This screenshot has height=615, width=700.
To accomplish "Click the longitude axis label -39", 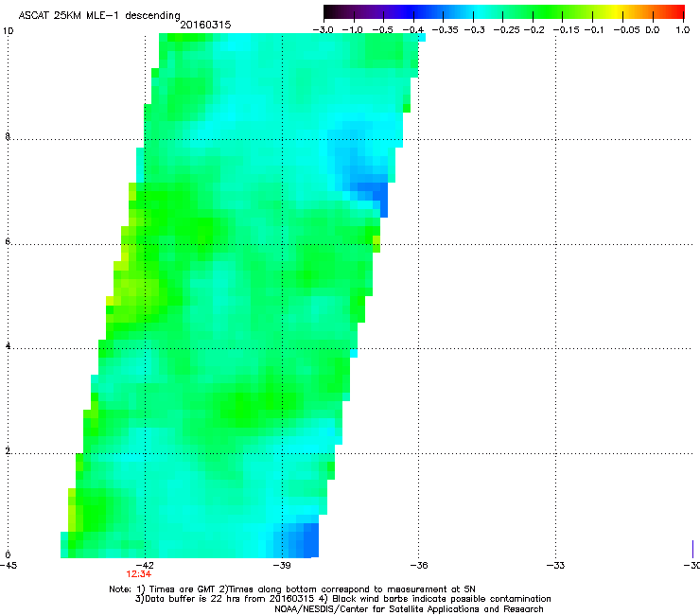I will click(x=282, y=566).
